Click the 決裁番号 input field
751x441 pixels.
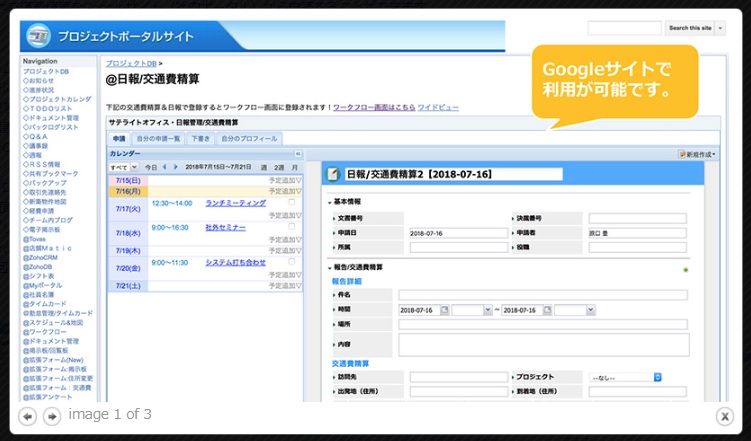pos(637,218)
